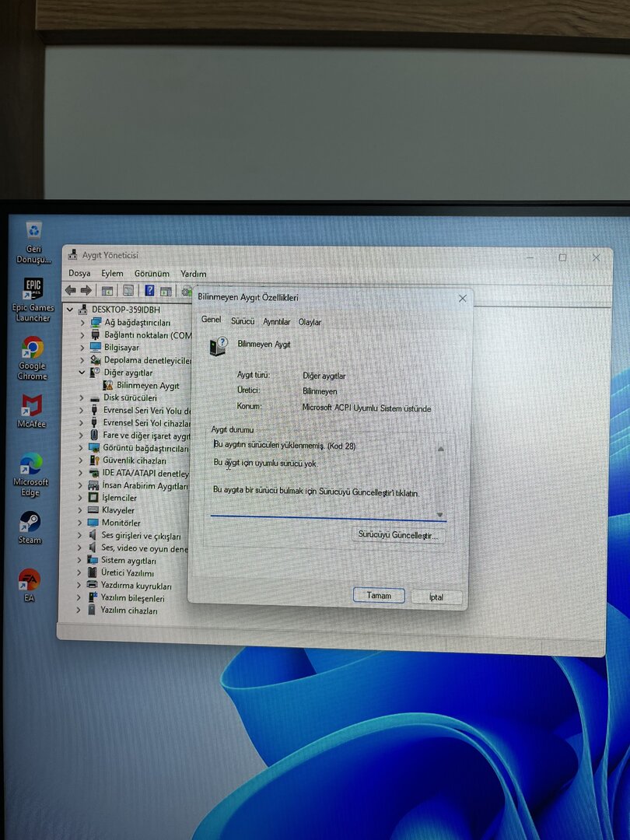Click the show/hide console tree toolbar icon
630x840 pixels.
[x=107, y=291]
